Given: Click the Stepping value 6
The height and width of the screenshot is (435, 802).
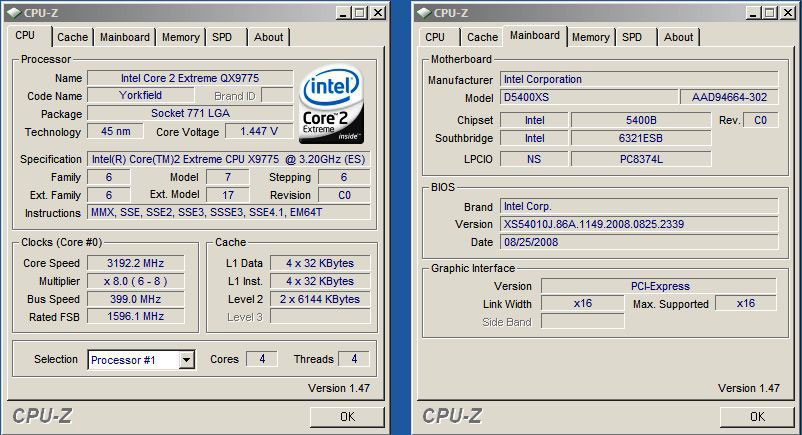Looking at the screenshot, I should 344,177.
